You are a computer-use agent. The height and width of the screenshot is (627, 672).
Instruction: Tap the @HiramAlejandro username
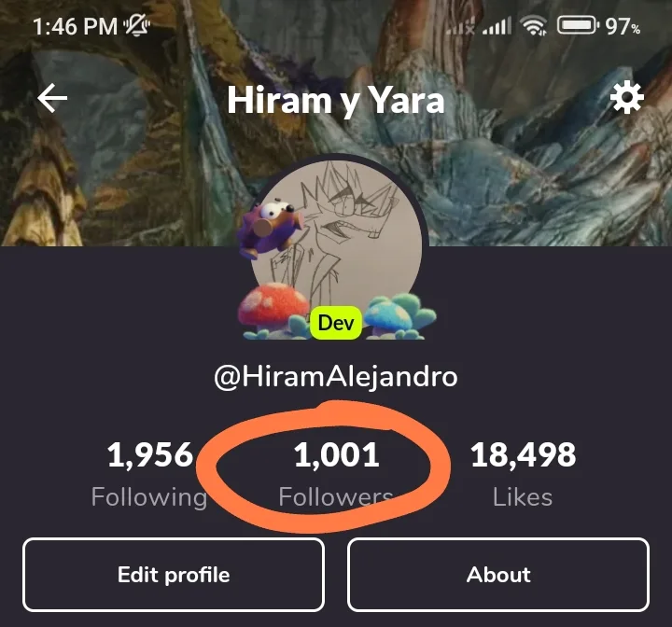(336, 377)
